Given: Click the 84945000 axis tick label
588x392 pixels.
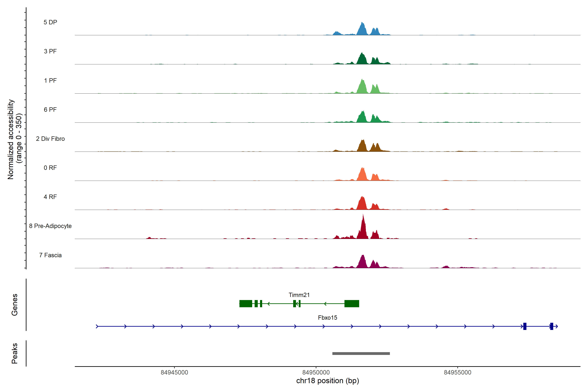Looking at the screenshot, I should click(174, 372).
